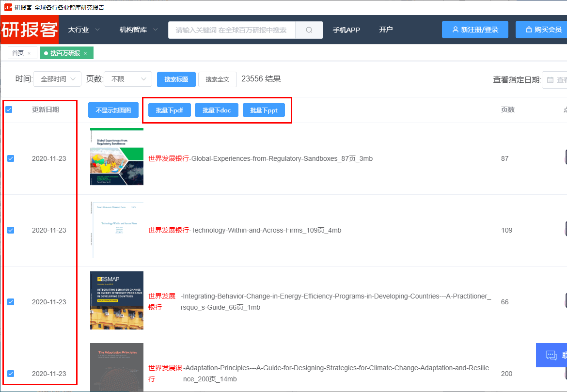
Task: Click the 购买会员 button
Action: point(541,30)
